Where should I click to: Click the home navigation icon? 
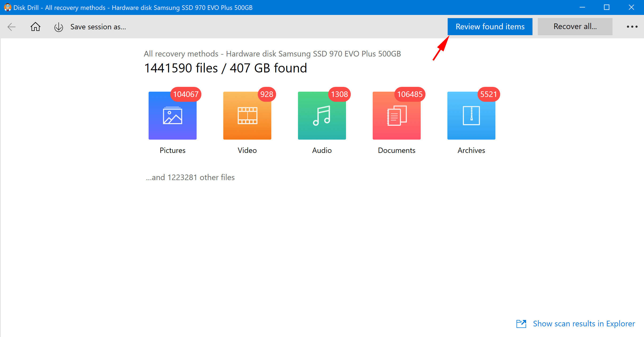[x=35, y=27]
